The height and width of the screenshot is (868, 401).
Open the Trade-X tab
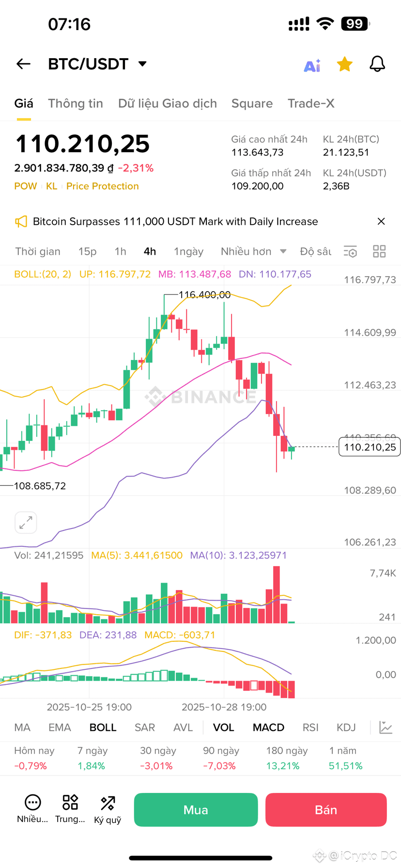311,103
